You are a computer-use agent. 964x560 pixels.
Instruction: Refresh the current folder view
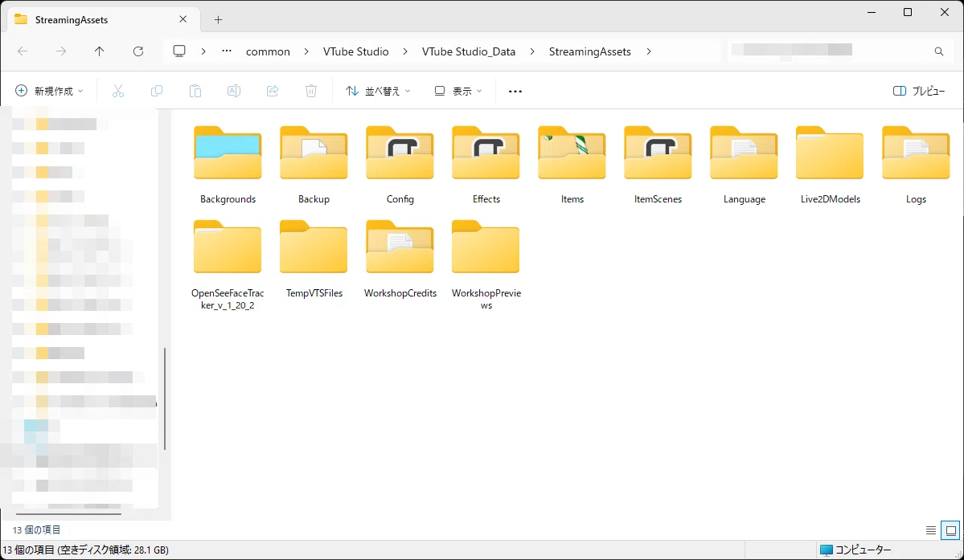[x=138, y=51]
